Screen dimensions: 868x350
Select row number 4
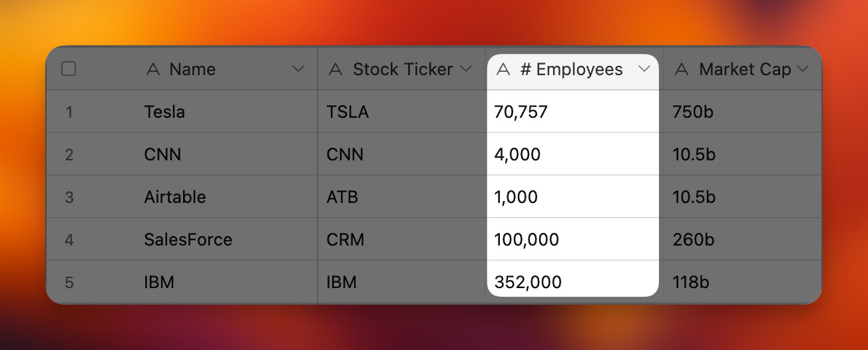[x=69, y=240]
